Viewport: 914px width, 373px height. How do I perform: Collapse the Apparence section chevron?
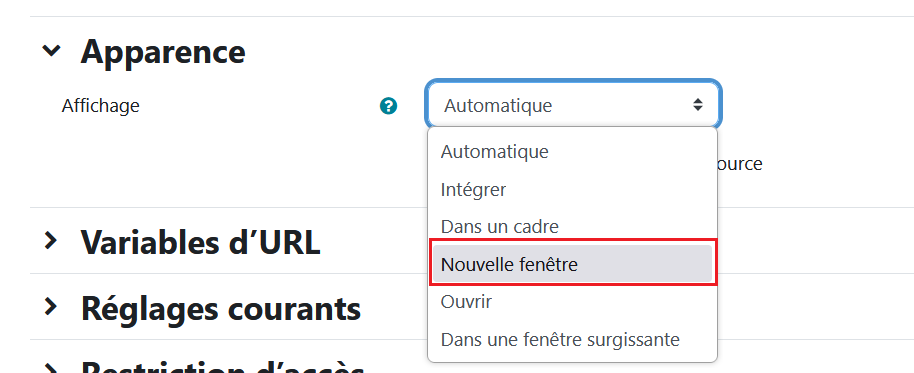(52, 51)
